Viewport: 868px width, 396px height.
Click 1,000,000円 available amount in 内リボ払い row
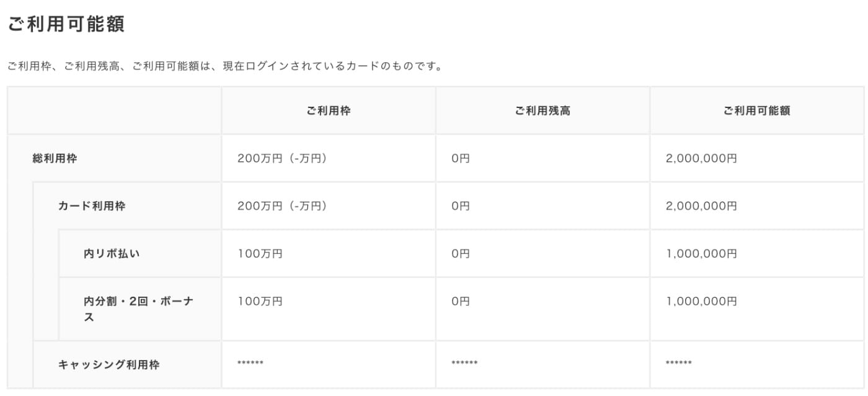click(701, 253)
